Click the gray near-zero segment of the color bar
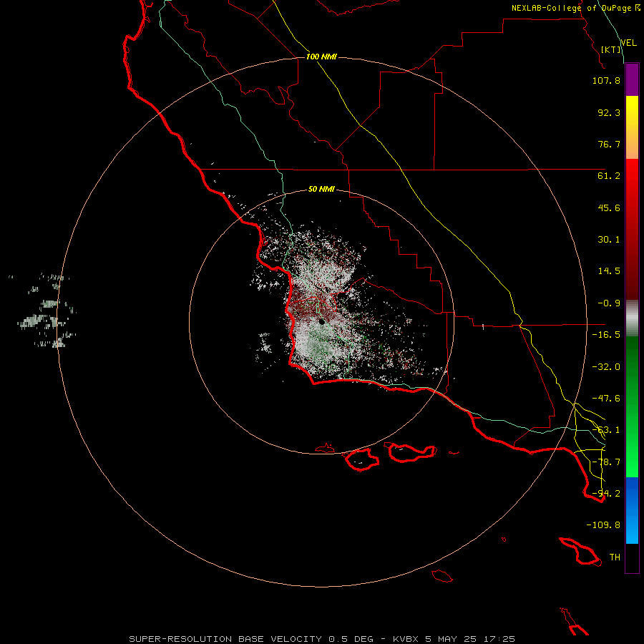 [632, 318]
